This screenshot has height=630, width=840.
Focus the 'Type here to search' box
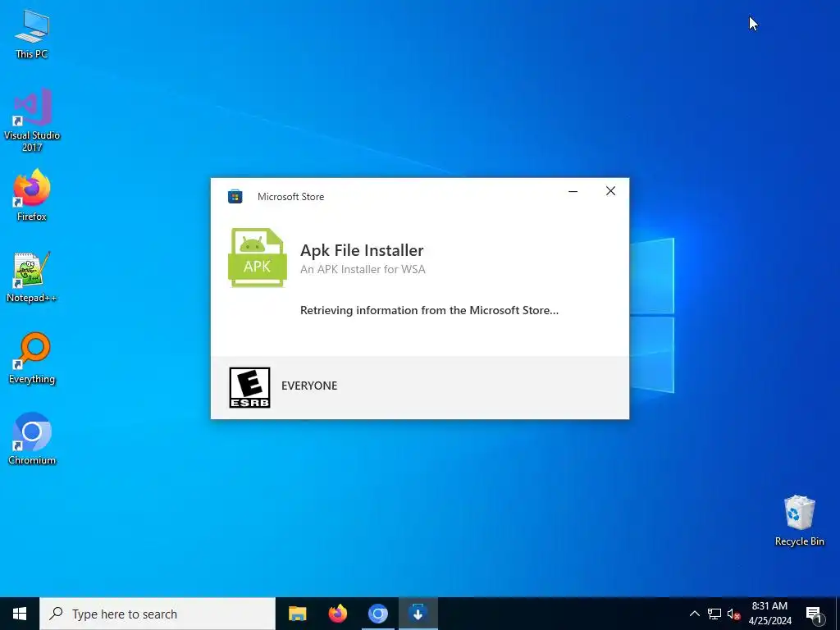point(157,614)
